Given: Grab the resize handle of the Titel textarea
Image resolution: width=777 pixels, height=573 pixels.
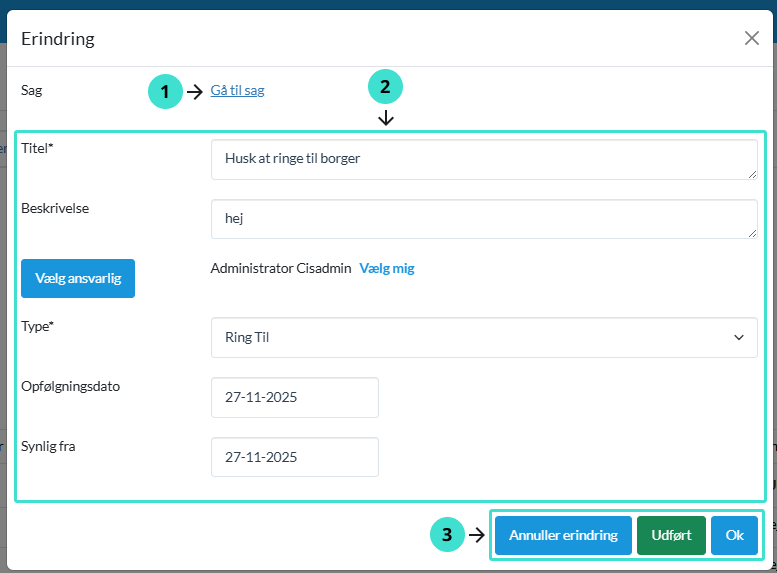Looking at the screenshot, I should [751, 174].
